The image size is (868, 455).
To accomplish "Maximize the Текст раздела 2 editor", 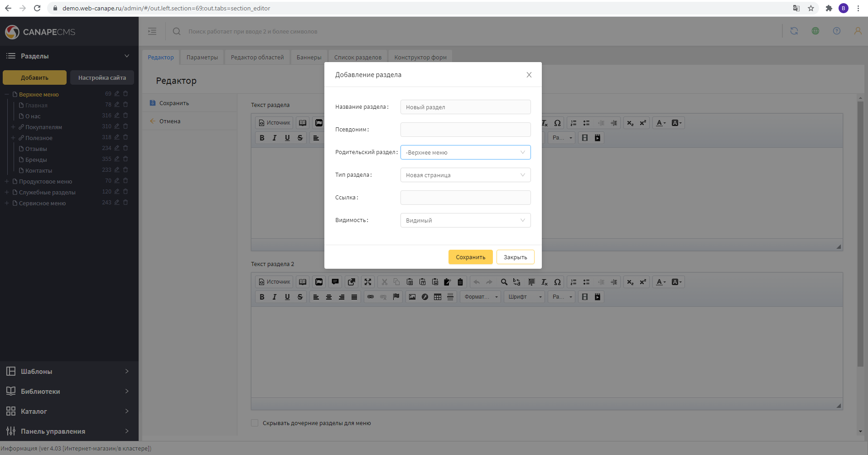I will click(368, 282).
